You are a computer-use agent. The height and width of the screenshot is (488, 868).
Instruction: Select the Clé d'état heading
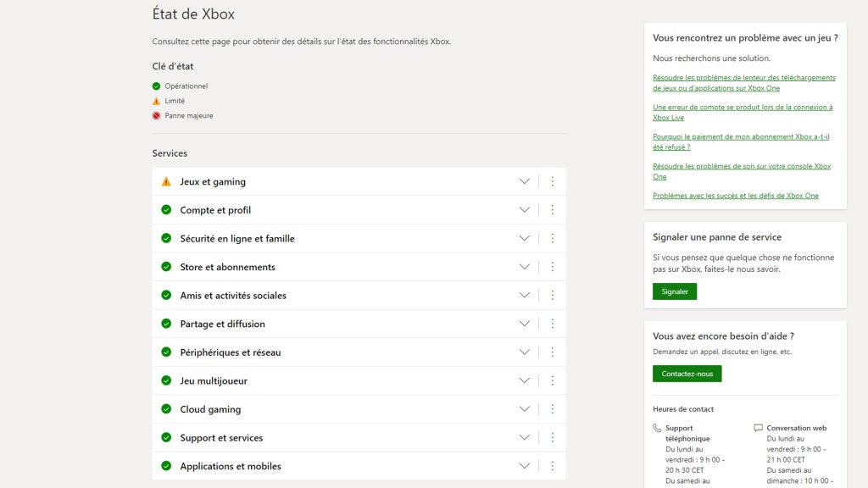[x=170, y=66]
